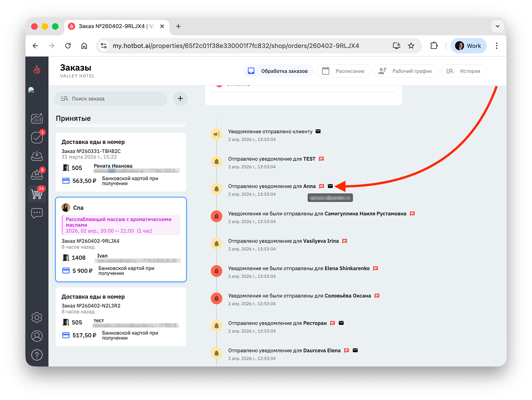
Task: Open the settings gear in sidebar
Action: [37, 317]
